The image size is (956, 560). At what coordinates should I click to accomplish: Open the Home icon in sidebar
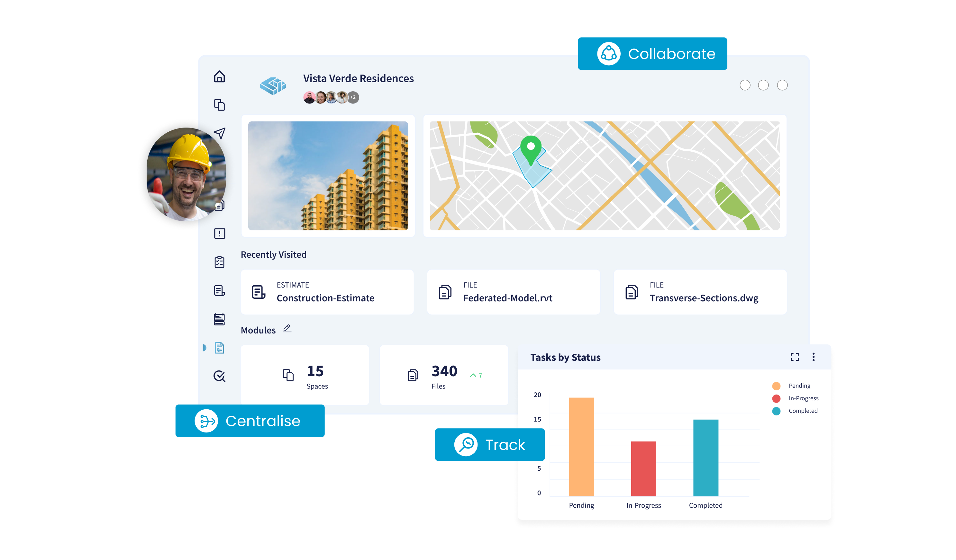click(219, 76)
